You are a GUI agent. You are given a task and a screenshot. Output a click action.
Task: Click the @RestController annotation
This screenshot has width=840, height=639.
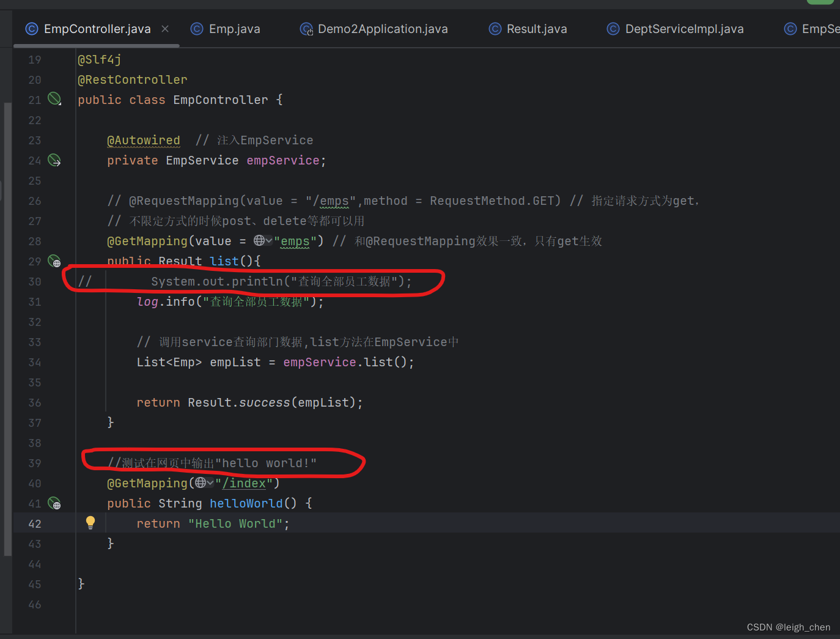[x=133, y=79]
